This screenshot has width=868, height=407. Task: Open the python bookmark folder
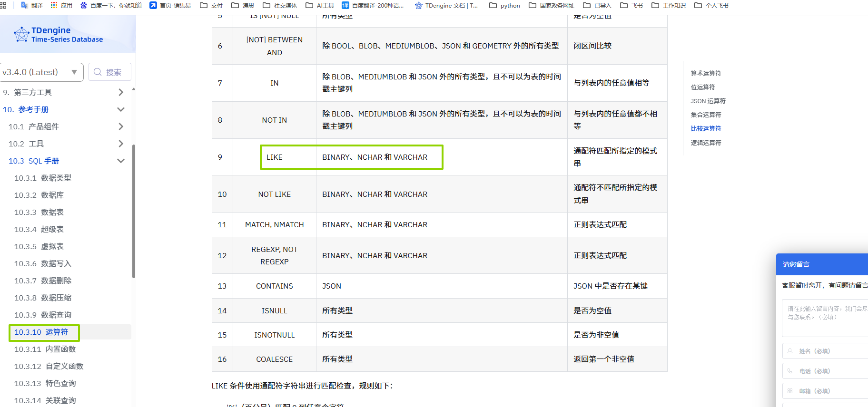504,5
